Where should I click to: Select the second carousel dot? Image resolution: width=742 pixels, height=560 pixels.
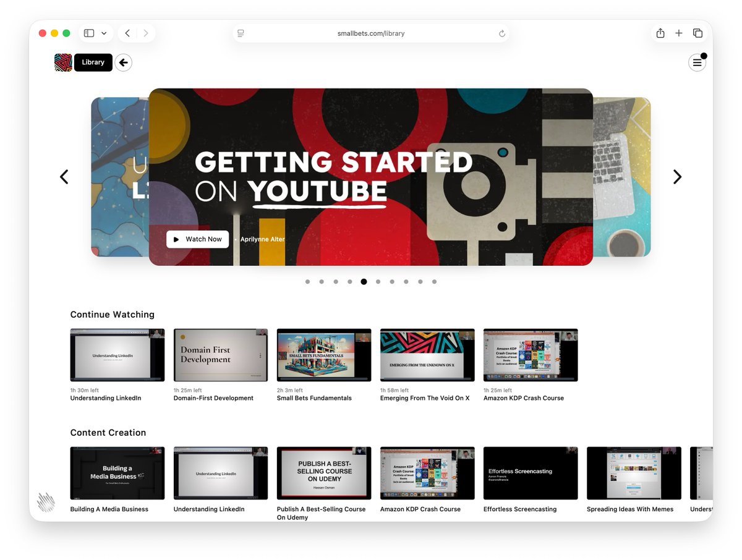click(322, 282)
